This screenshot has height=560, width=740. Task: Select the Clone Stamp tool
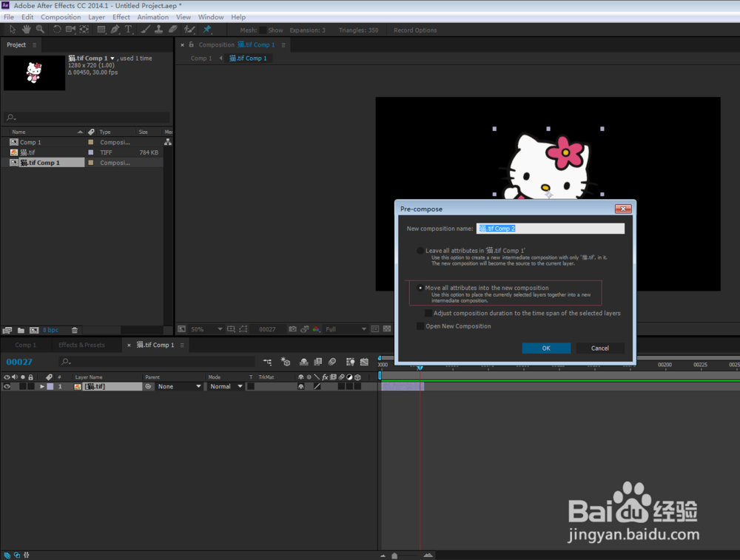point(159,30)
